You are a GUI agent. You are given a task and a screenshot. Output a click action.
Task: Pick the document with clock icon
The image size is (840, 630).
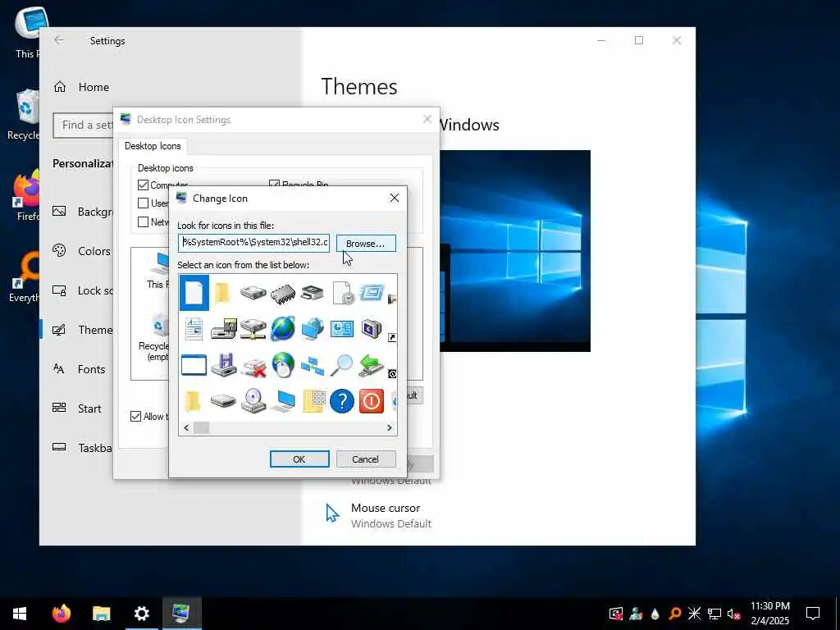[x=343, y=293]
